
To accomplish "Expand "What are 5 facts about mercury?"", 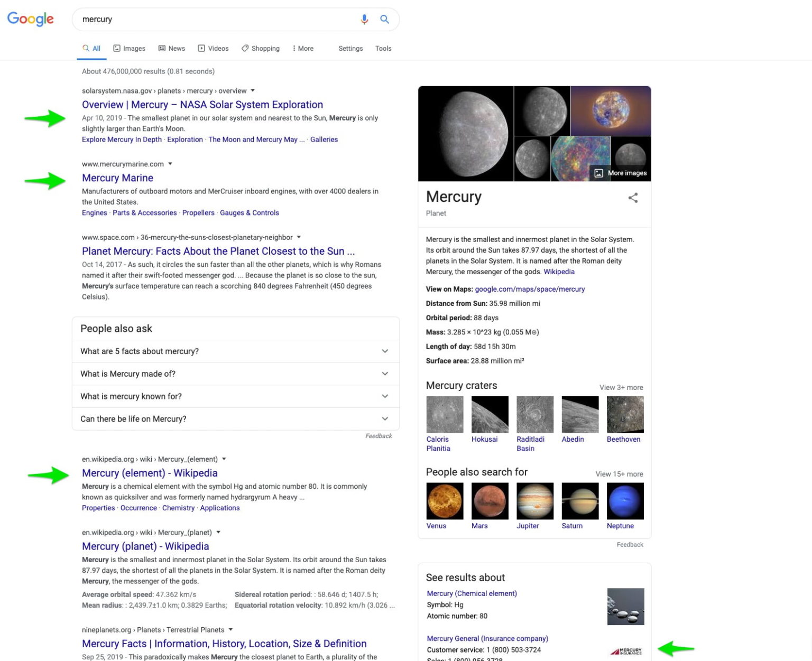I will point(385,351).
